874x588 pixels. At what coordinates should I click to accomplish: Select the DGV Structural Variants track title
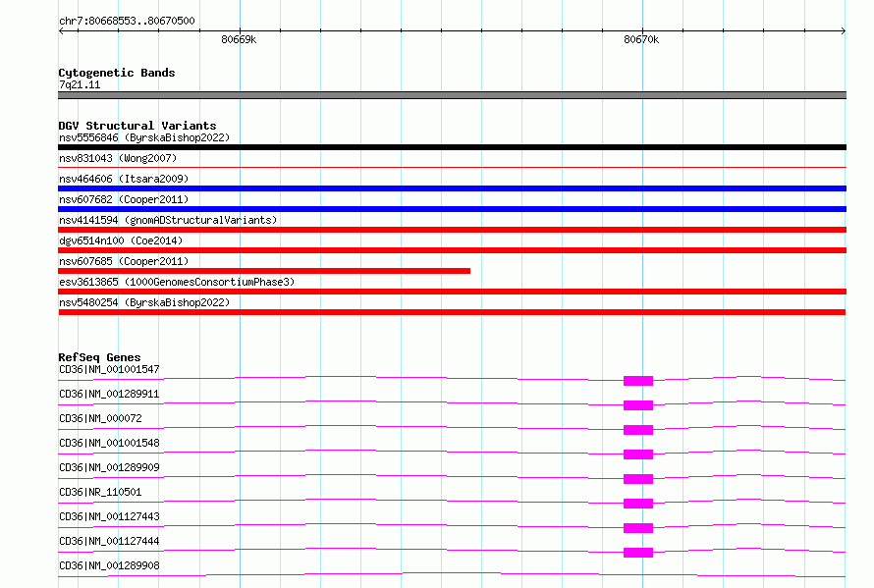click(x=137, y=126)
